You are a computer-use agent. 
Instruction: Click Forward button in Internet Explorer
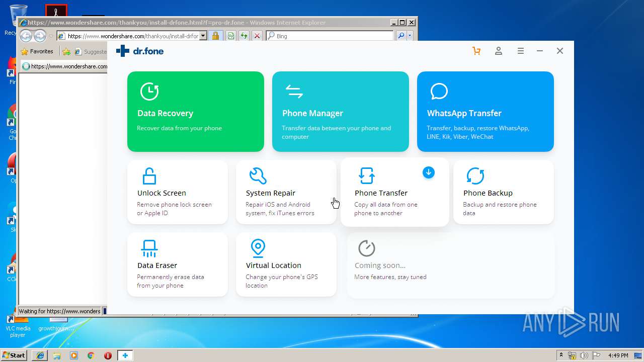tap(40, 36)
